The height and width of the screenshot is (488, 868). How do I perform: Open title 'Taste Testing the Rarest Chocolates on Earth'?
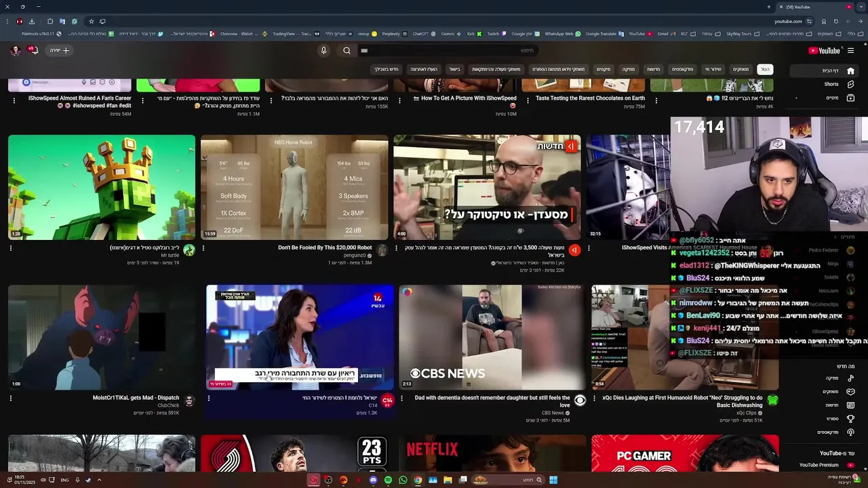pos(590,98)
